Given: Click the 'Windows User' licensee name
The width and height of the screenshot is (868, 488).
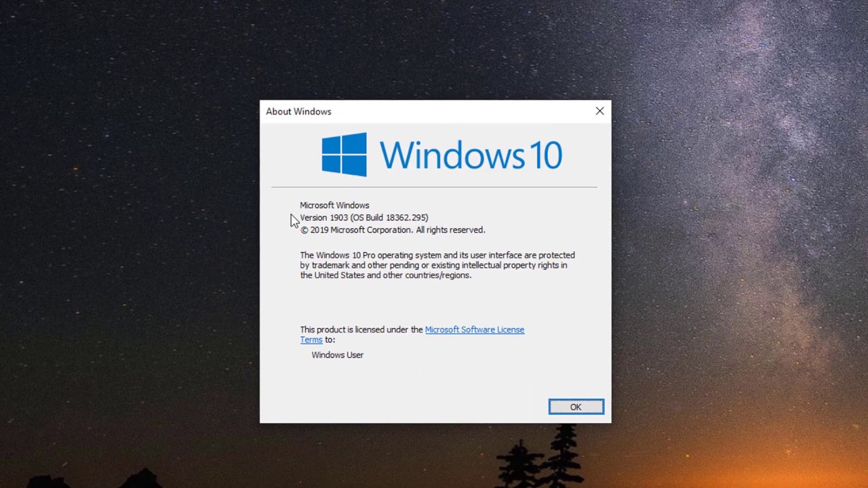Looking at the screenshot, I should coord(337,355).
